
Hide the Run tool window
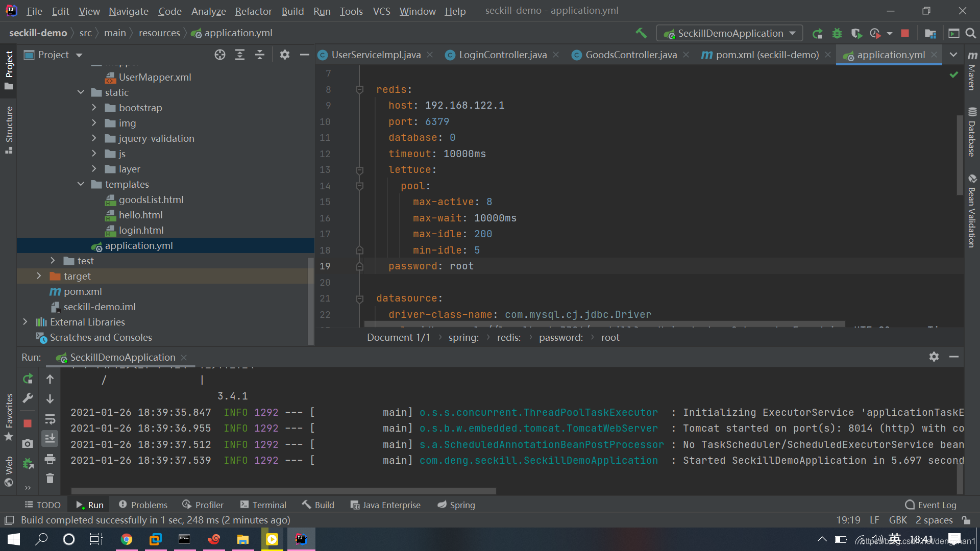click(954, 357)
